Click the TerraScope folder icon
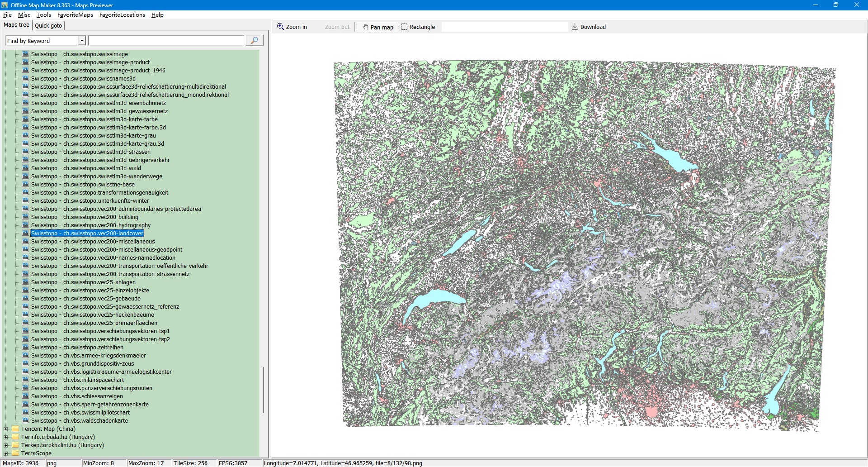The image size is (868, 467). pyautogui.click(x=16, y=453)
